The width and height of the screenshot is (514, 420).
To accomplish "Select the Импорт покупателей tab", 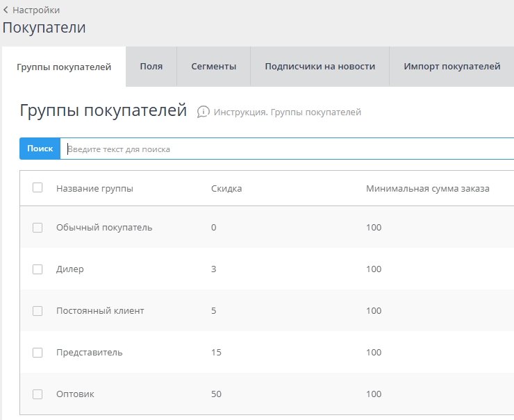I will 451,67.
